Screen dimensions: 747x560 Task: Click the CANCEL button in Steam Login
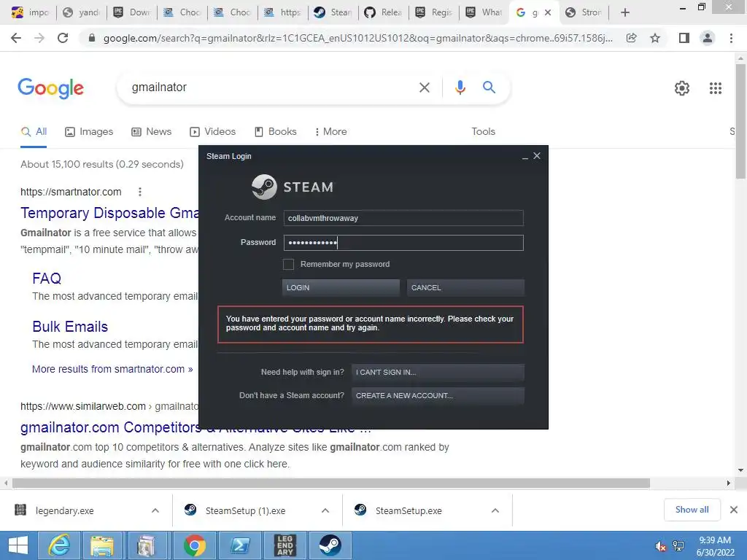tap(465, 287)
